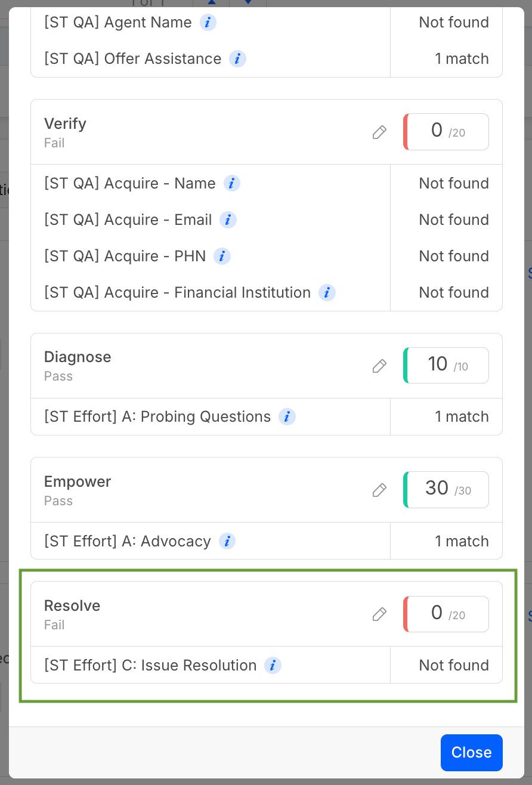Image resolution: width=532 pixels, height=785 pixels.
Task: Open info for Acquire - Name
Action: tap(231, 183)
